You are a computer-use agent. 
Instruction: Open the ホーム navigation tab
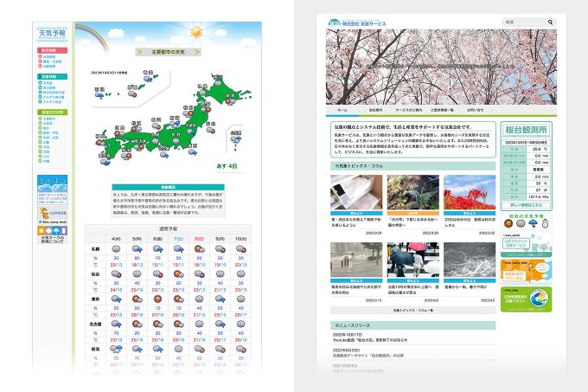click(x=342, y=111)
